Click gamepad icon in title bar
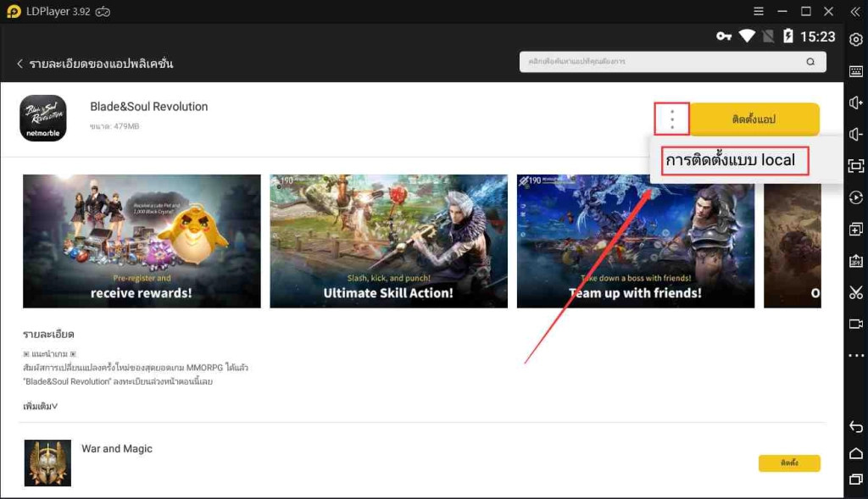868x499 pixels. pos(103,12)
